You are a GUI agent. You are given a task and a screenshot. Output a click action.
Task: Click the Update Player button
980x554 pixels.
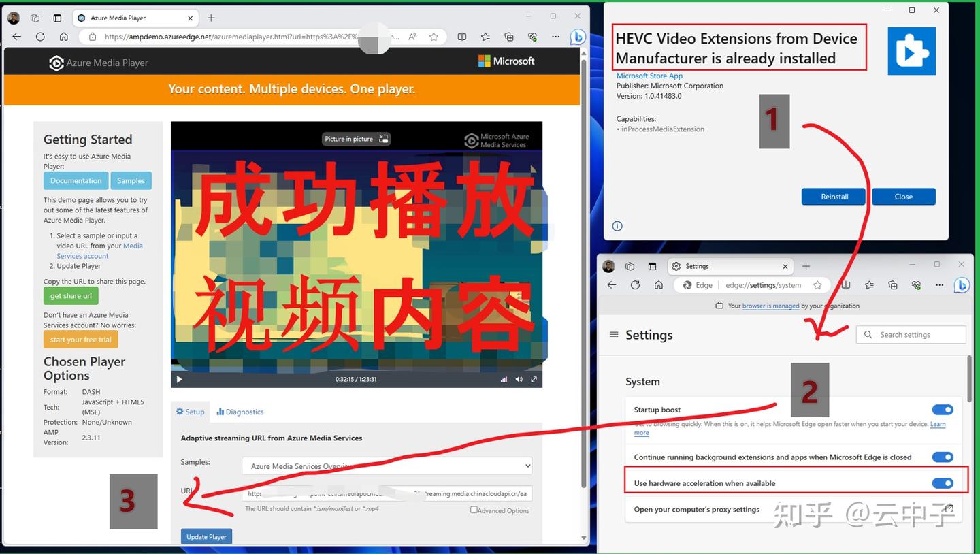[x=206, y=536]
